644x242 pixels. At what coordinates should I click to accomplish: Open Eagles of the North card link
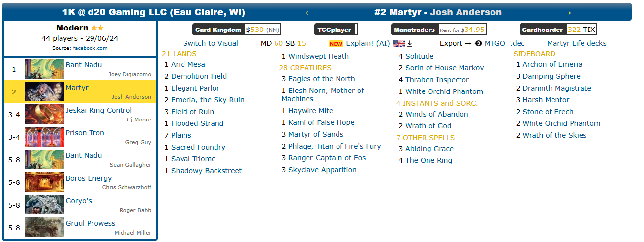click(321, 79)
